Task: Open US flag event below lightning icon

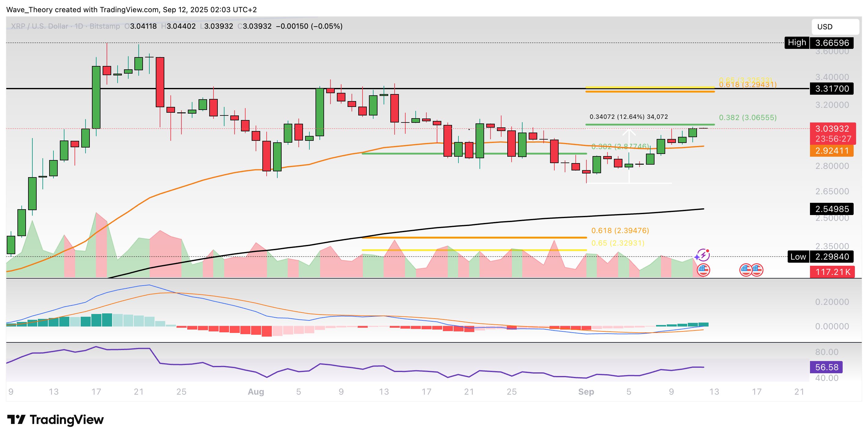Action: pyautogui.click(x=703, y=270)
